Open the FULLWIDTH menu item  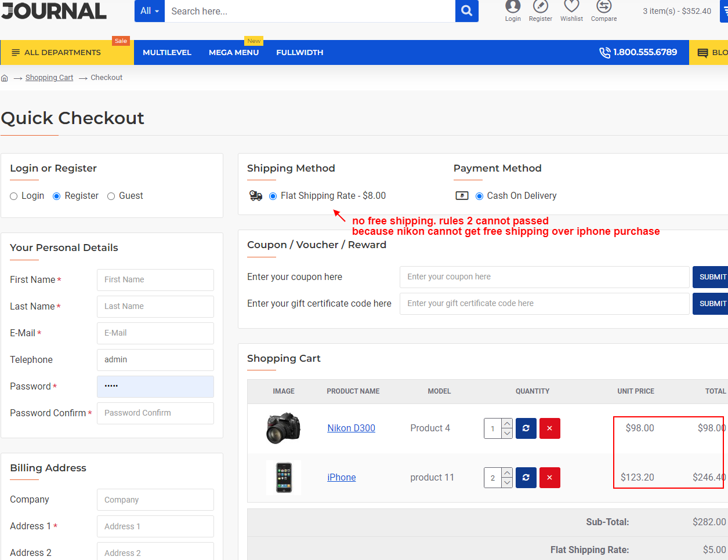(300, 52)
